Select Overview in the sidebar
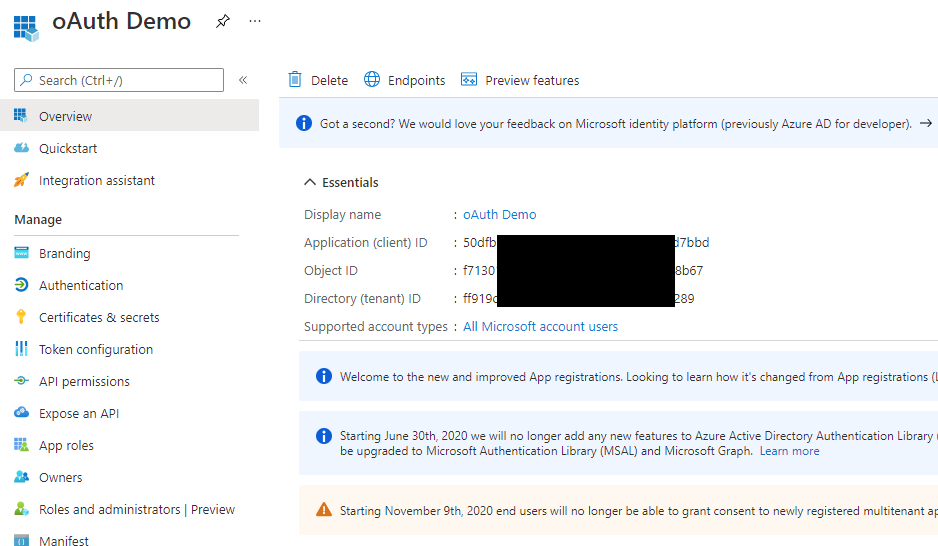938x546 pixels. click(x=65, y=117)
